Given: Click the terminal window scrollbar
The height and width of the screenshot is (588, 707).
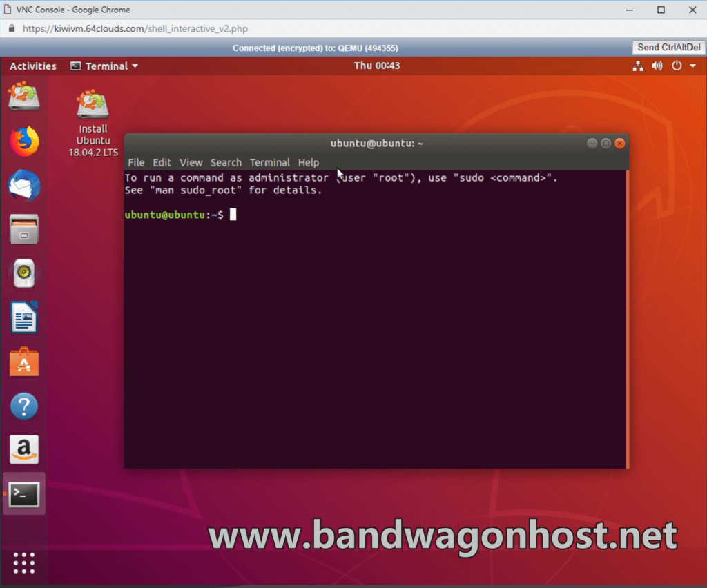Looking at the screenshot, I should click(x=627, y=319).
